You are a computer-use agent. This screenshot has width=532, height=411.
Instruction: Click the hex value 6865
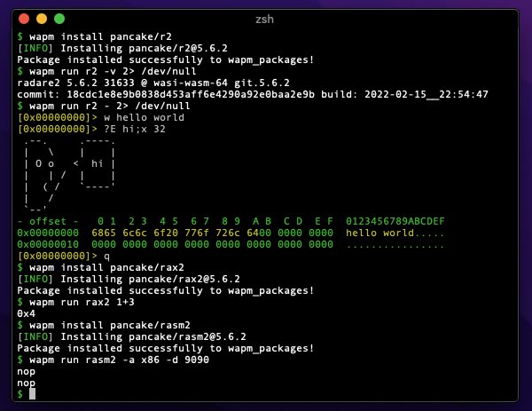click(104, 233)
